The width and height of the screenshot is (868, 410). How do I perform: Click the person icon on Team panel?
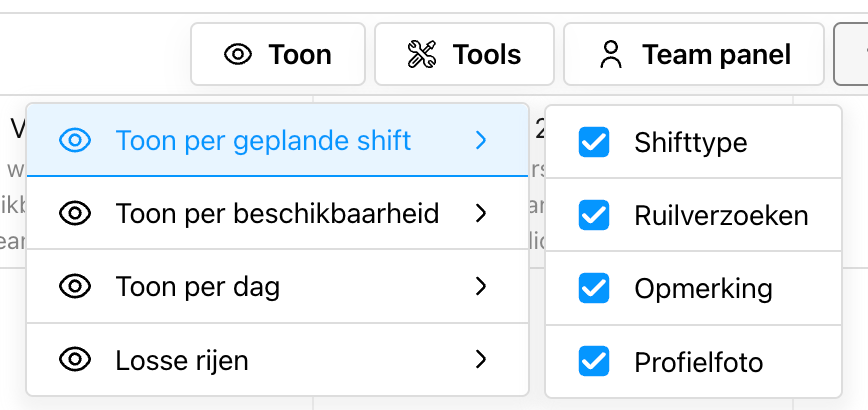click(611, 54)
